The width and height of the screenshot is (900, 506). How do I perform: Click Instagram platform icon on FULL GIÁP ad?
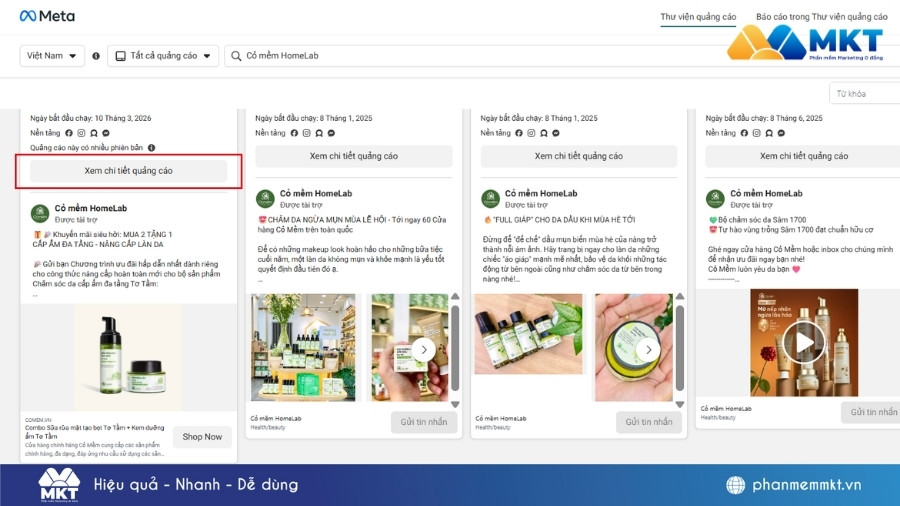[532, 133]
